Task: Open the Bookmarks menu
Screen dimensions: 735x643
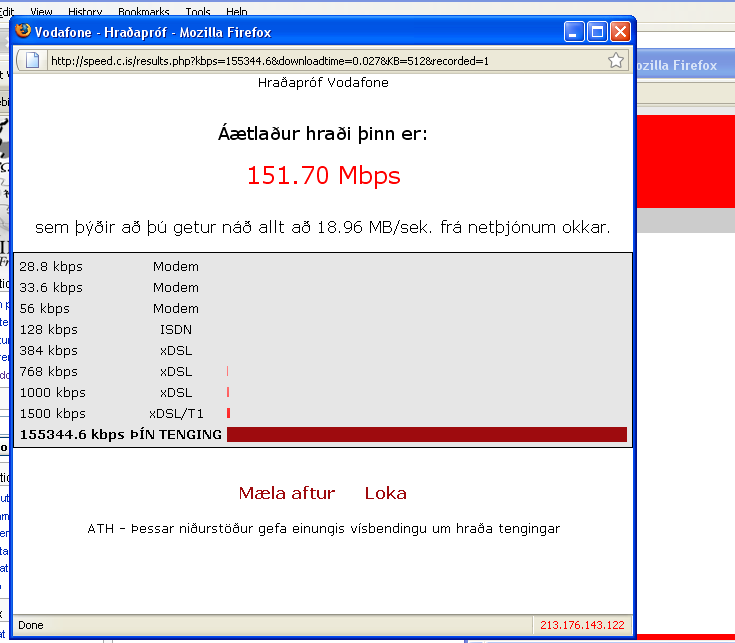Action: pos(143,12)
